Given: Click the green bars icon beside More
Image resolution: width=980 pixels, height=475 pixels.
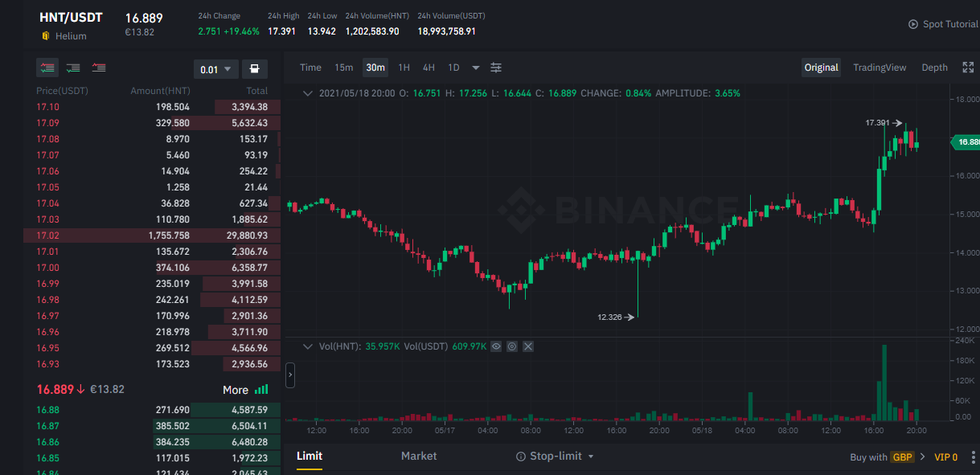Looking at the screenshot, I should 261,390.
